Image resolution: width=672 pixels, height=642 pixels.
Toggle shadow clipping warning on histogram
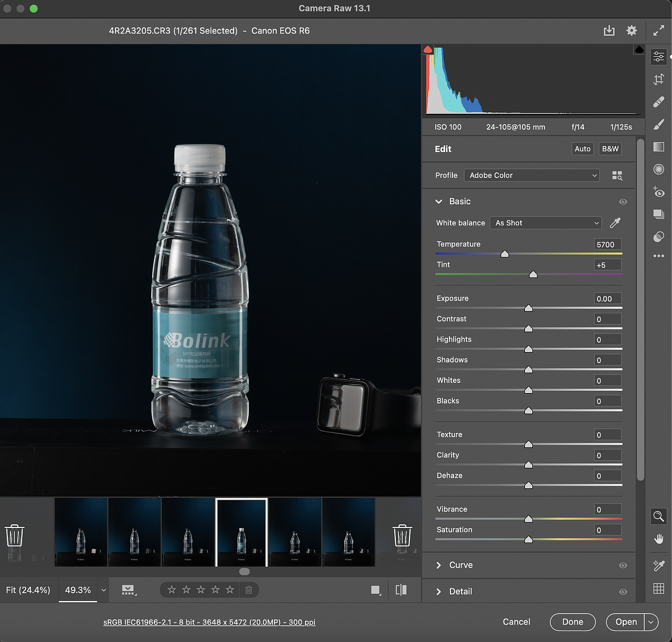[x=428, y=49]
